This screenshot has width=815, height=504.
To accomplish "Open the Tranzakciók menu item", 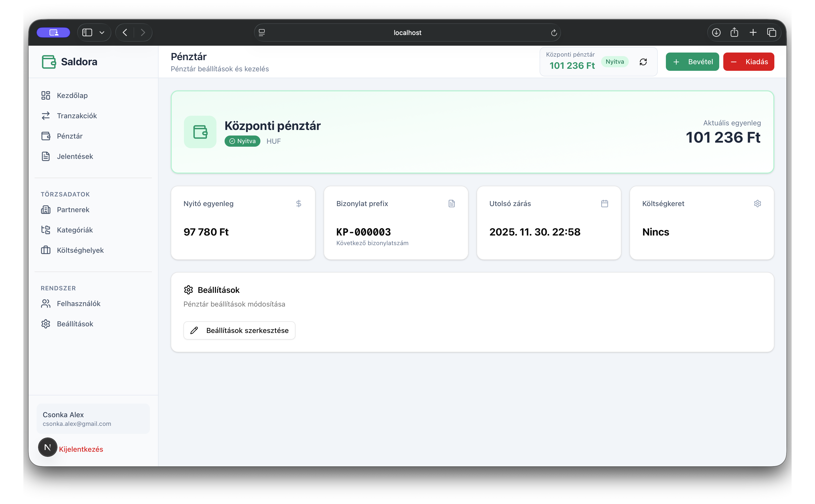I will [77, 116].
